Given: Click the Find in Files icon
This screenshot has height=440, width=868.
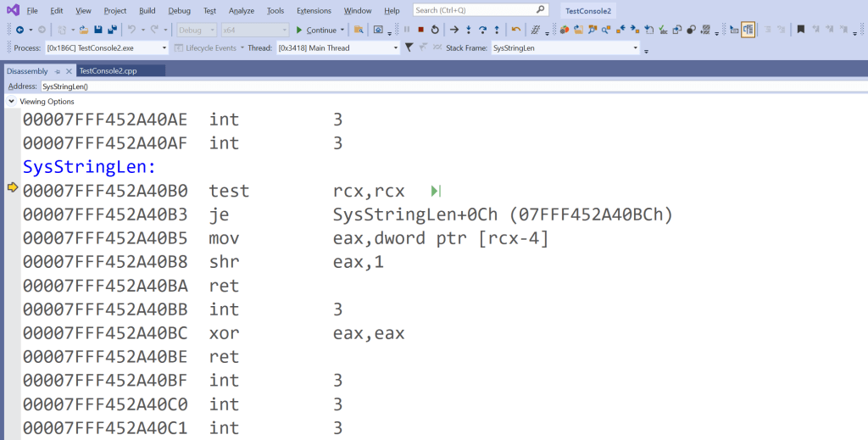Looking at the screenshot, I should tap(359, 30).
